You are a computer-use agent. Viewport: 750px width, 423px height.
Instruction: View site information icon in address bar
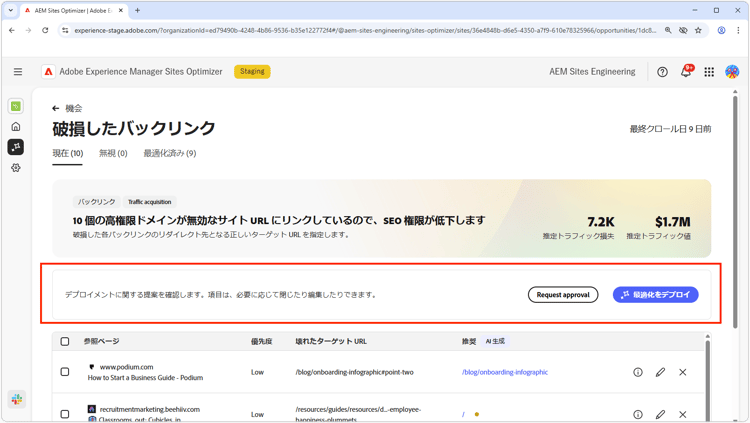tap(66, 30)
